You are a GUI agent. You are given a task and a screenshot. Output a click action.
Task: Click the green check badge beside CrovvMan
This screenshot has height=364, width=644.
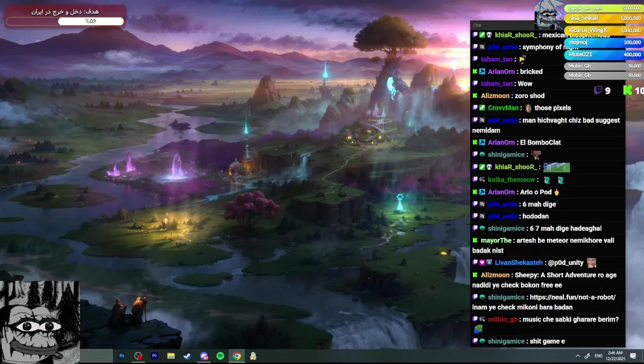[x=482, y=108]
